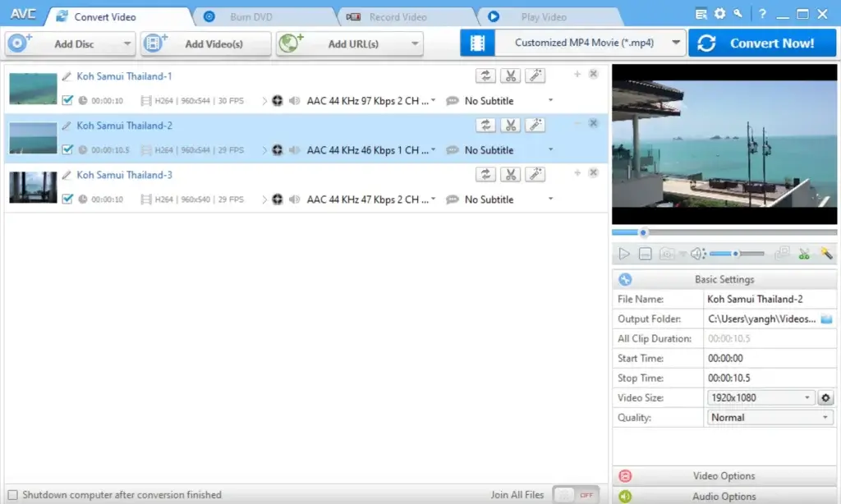841x504 pixels.
Task: Click the green scissors icon below preview
Action: [x=804, y=254]
